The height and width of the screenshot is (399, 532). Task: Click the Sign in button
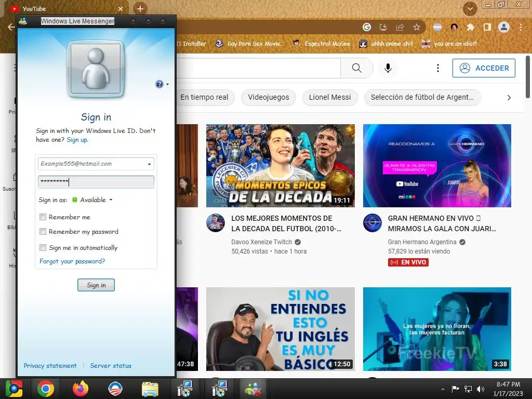[96, 285]
